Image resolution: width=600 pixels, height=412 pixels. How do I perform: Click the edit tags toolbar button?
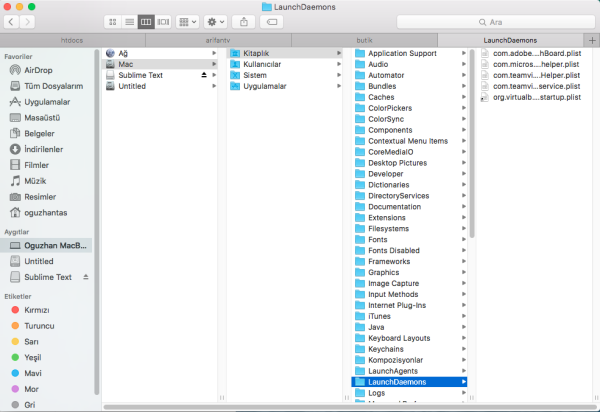(x=272, y=22)
